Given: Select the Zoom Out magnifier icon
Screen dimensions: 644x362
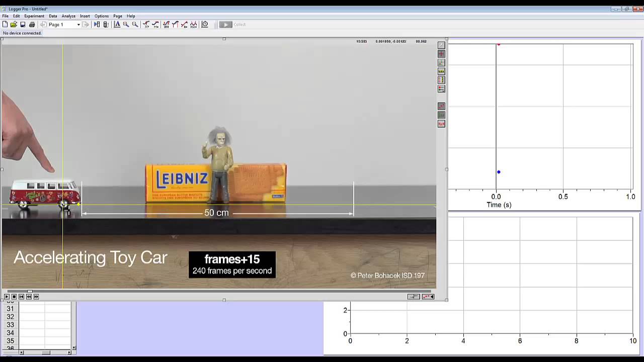Looking at the screenshot, I should pyautogui.click(x=135, y=24).
